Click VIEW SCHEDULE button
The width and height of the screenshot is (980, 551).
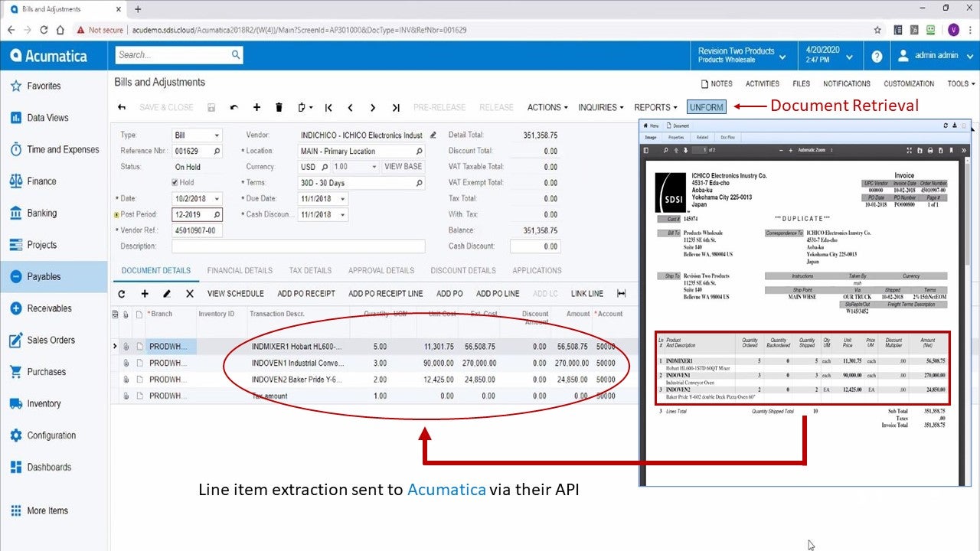(235, 294)
